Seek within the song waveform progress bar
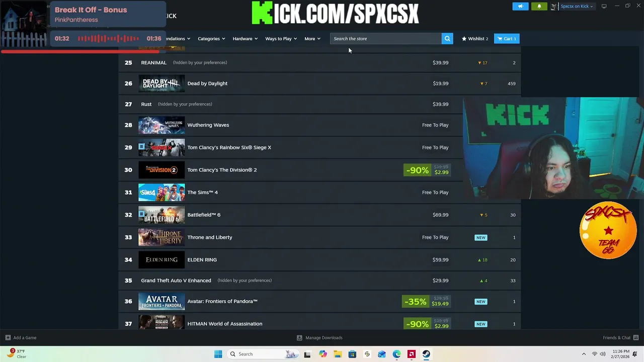 (x=108, y=39)
